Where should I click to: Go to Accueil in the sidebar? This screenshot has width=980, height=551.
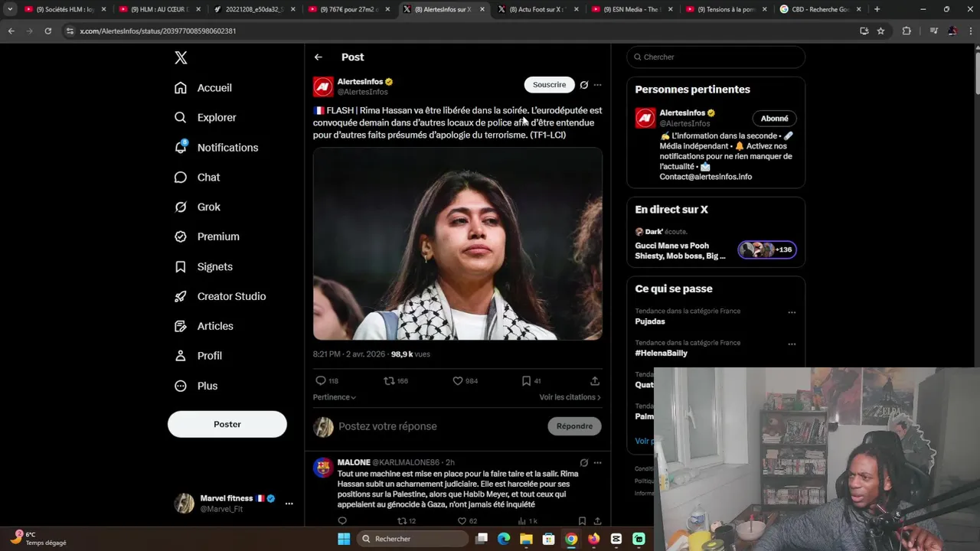204,88
